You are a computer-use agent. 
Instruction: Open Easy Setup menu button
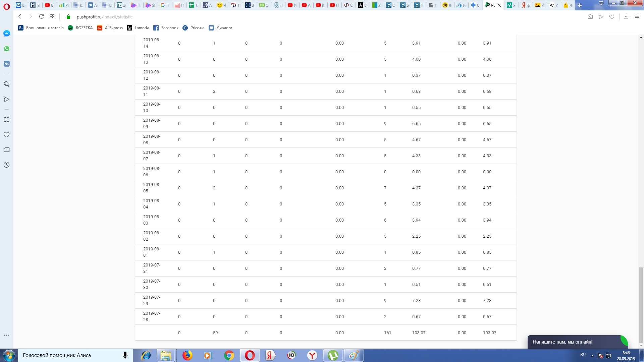pos(637,17)
